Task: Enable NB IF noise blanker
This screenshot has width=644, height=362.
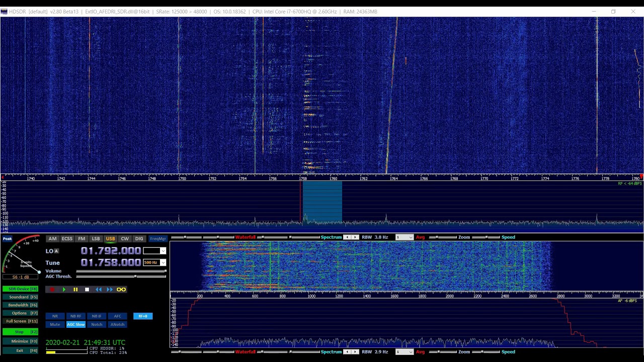Action: point(97,316)
